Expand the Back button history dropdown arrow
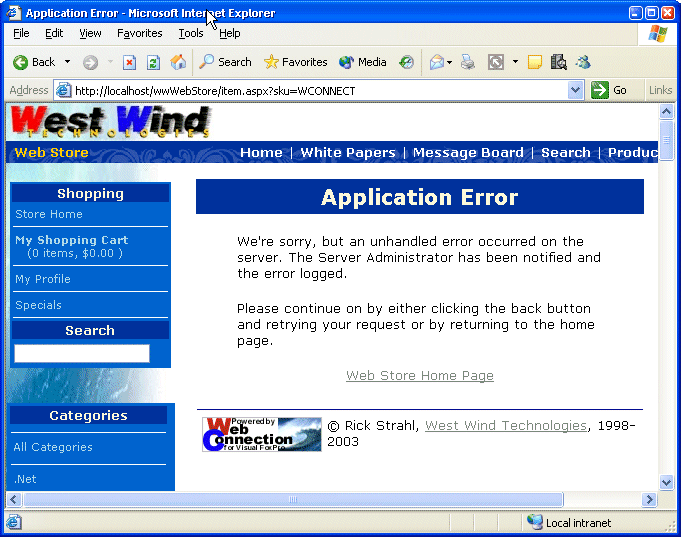Screen dimensions: 681x537 [x=68, y=62]
